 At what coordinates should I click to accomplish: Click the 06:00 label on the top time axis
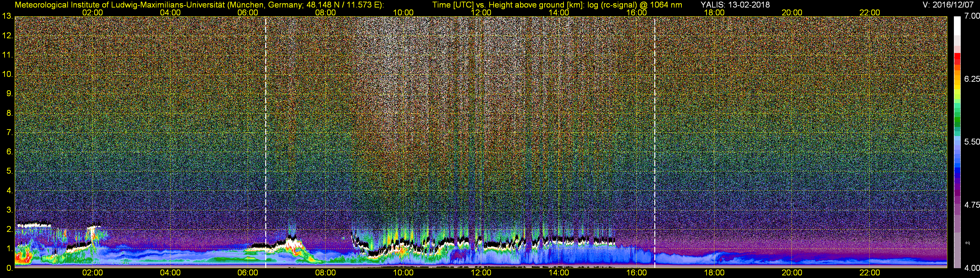click(248, 12)
